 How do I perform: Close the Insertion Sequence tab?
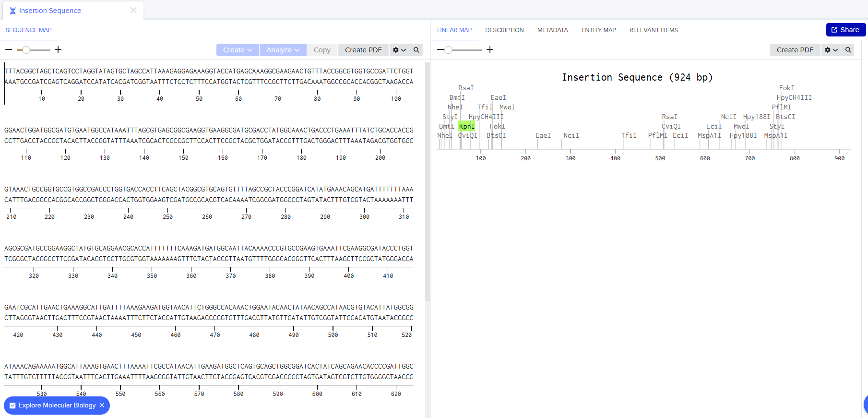click(133, 10)
